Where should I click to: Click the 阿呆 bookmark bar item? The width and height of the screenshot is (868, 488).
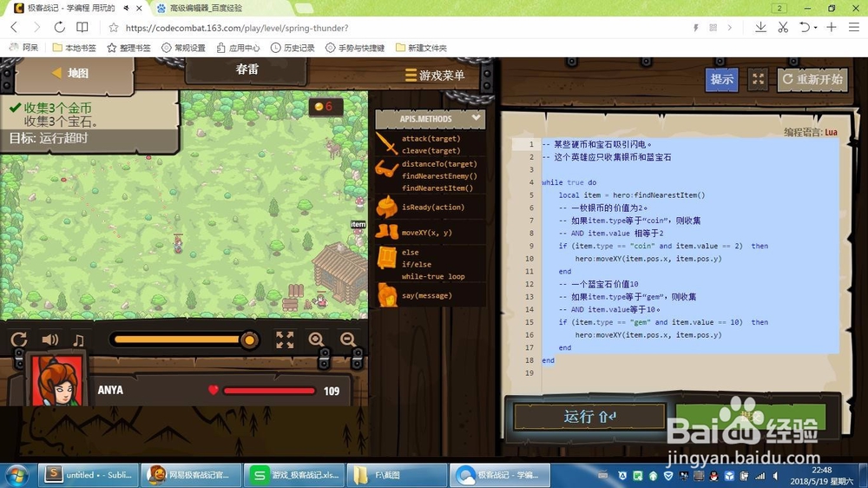tap(24, 48)
